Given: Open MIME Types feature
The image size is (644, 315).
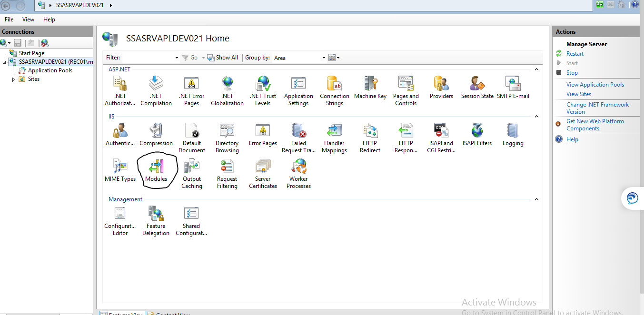Looking at the screenshot, I should pyautogui.click(x=120, y=170).
